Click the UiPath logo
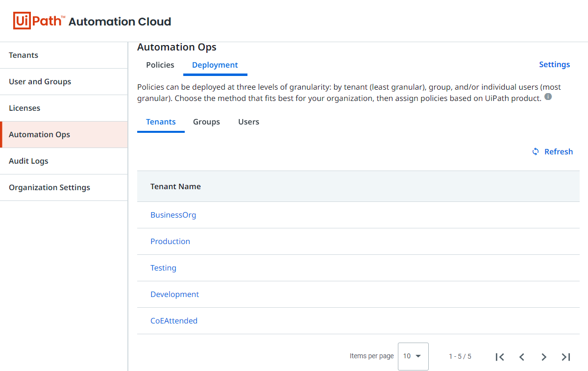Viewport: 588px width, 371px height. 39,21
